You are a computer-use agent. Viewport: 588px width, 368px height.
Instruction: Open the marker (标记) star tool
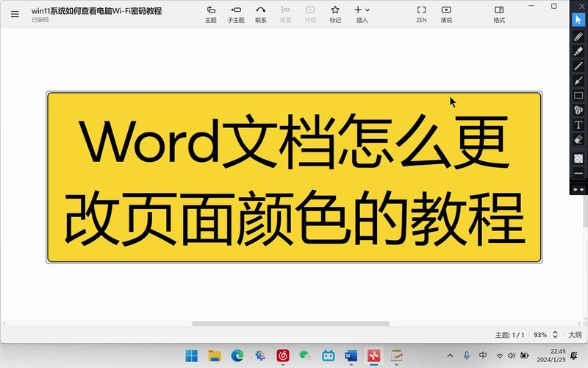click(x=335, y=14)
